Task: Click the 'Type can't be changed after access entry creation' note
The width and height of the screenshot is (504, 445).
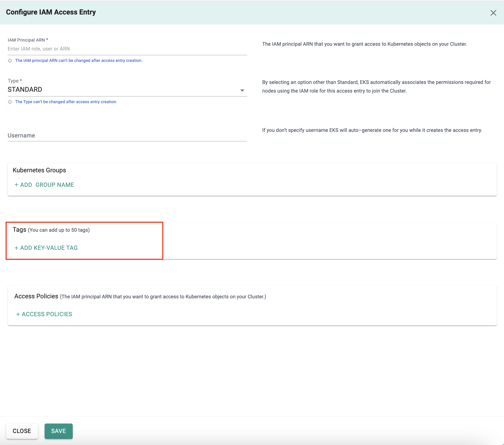Action: click(x=66, y=102)
